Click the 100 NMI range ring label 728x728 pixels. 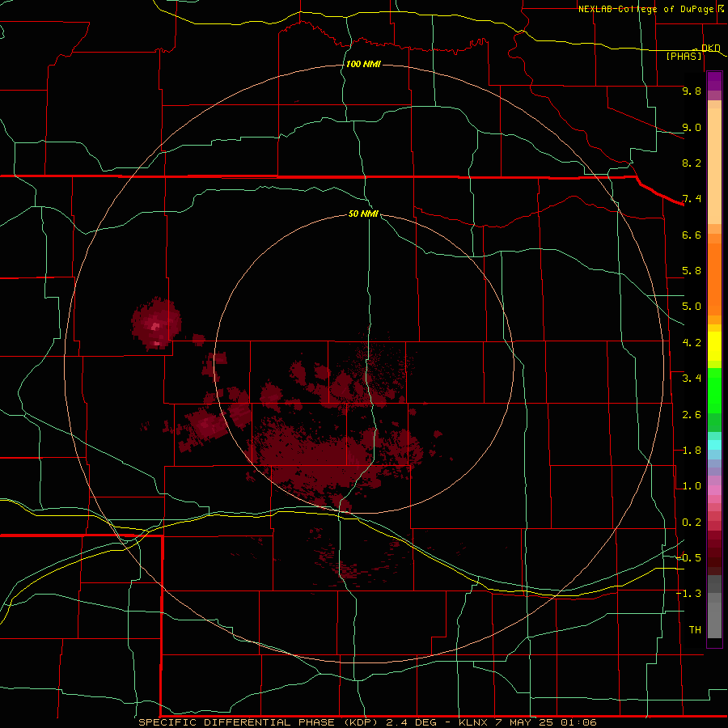tap(363, 64)
